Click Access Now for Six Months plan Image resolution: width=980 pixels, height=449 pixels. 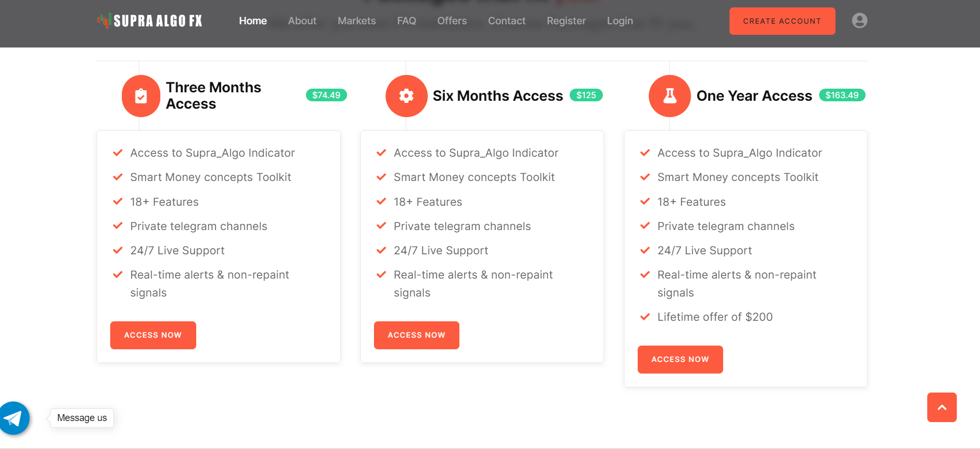[416, 335]
